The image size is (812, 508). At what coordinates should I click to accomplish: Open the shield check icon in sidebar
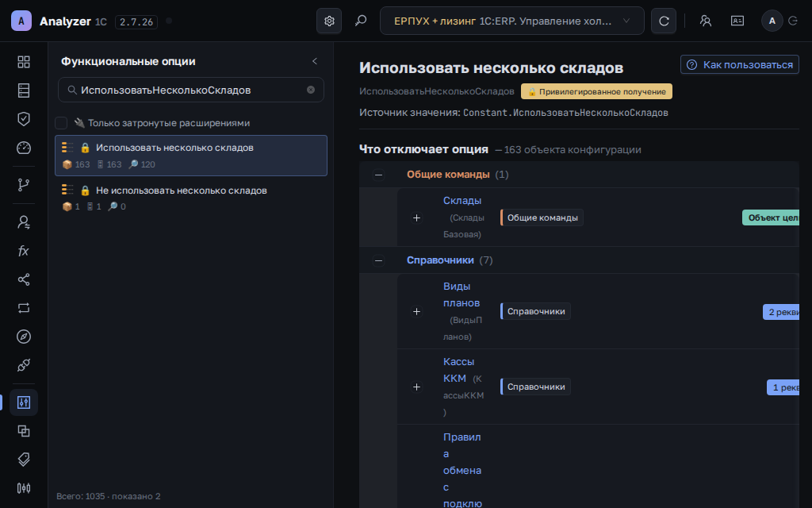coord(24,119)
